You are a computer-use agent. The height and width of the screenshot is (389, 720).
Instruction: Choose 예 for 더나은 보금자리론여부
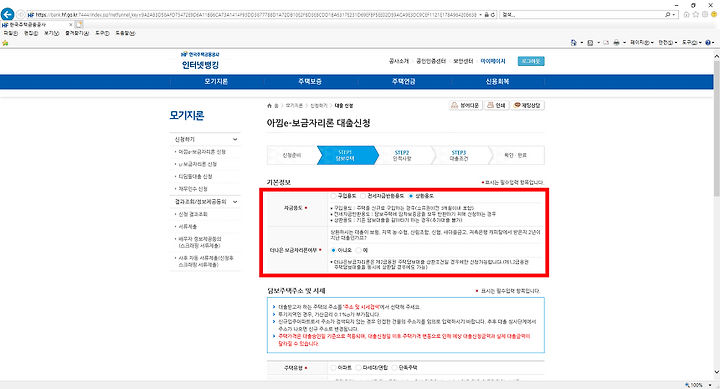click(x=358, y=250)
